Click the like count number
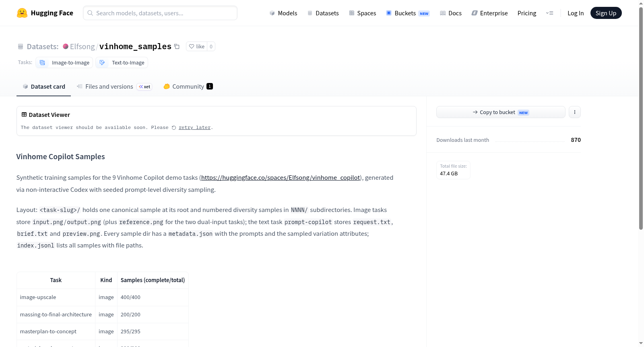Image resolution: width=644 pixels, height=347 pixels. point(211,46)
